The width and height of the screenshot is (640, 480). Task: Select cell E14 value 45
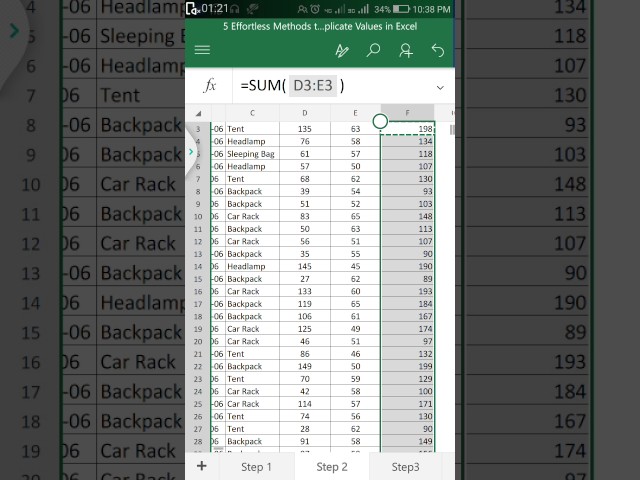click(x=355, y=267)
